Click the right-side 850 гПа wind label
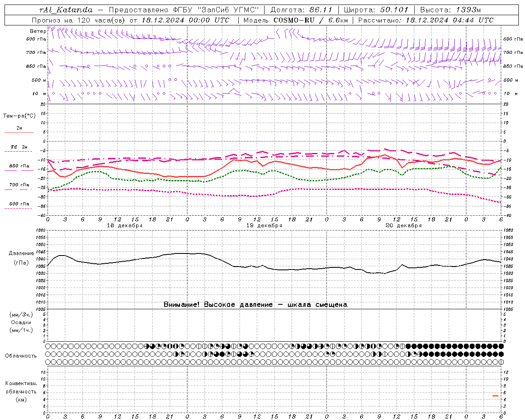This screenshot has height=420, width=525. click(513, 66)
